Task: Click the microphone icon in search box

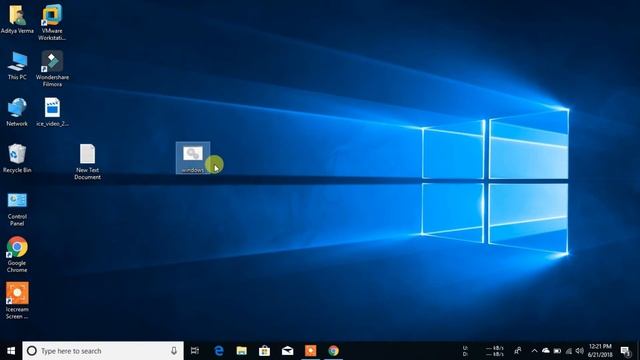Action: [x=174, y=351]
